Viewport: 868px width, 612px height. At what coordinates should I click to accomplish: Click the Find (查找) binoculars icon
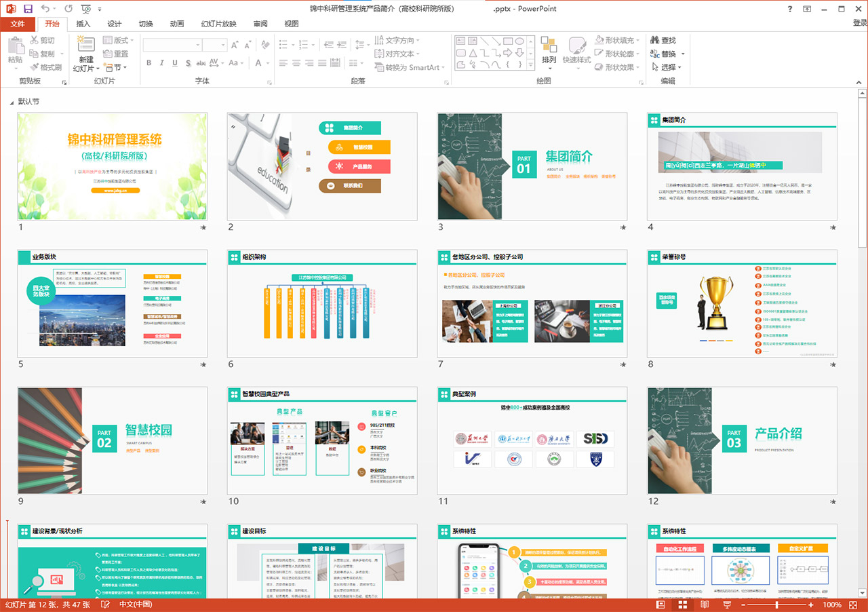click(x=655, y=41)
